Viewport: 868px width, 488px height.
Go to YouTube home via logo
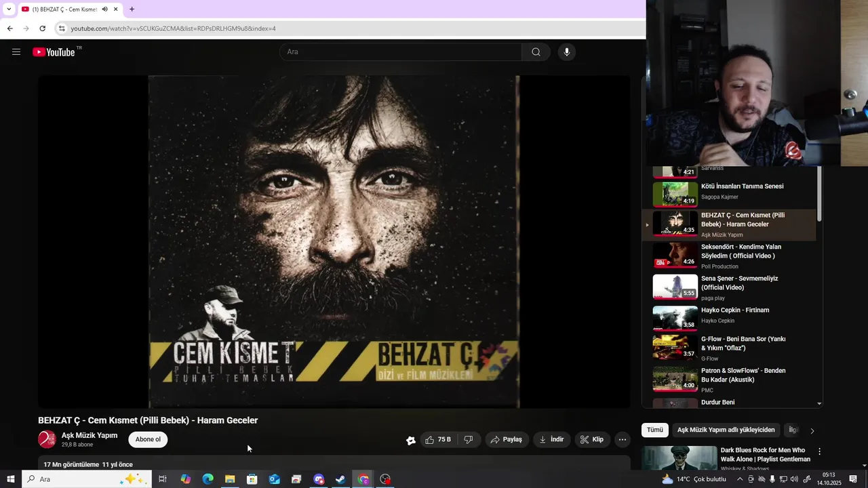[x=54, y=52]
